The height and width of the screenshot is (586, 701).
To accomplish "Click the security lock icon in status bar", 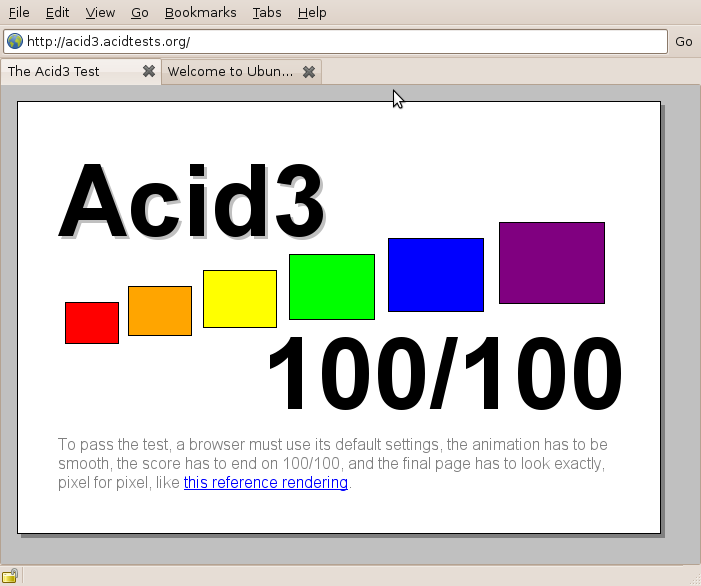I will 10,576.
